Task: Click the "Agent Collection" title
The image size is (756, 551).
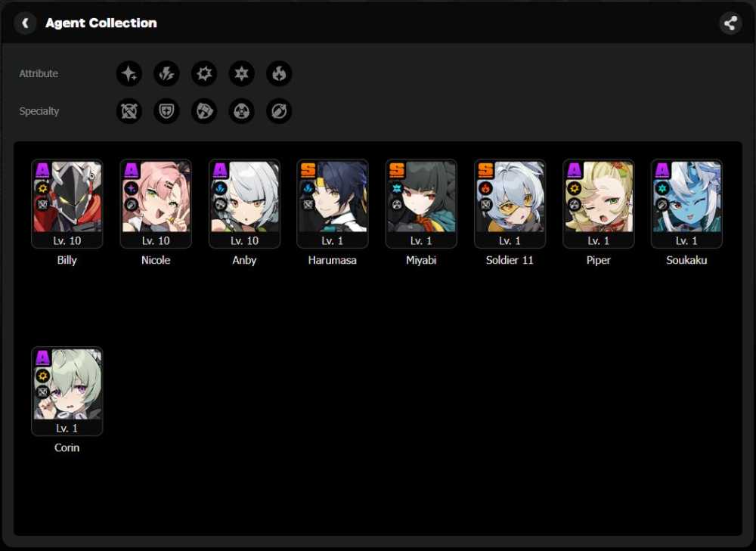Action: click(x=101, y=23)
